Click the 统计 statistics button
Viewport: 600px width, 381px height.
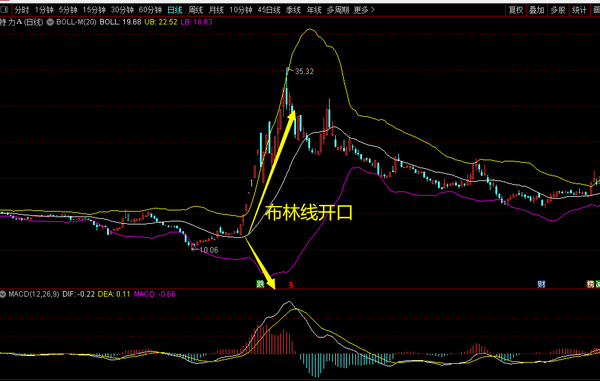[x=579, y=10]
